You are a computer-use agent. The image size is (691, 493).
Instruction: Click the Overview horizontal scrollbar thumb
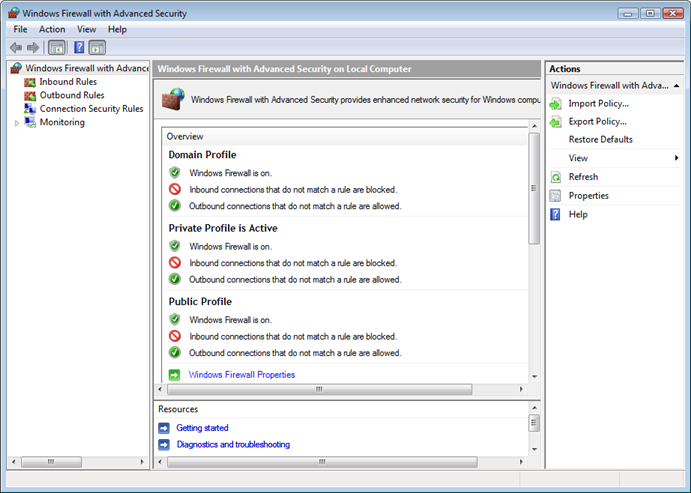click(x=319, y=389)
